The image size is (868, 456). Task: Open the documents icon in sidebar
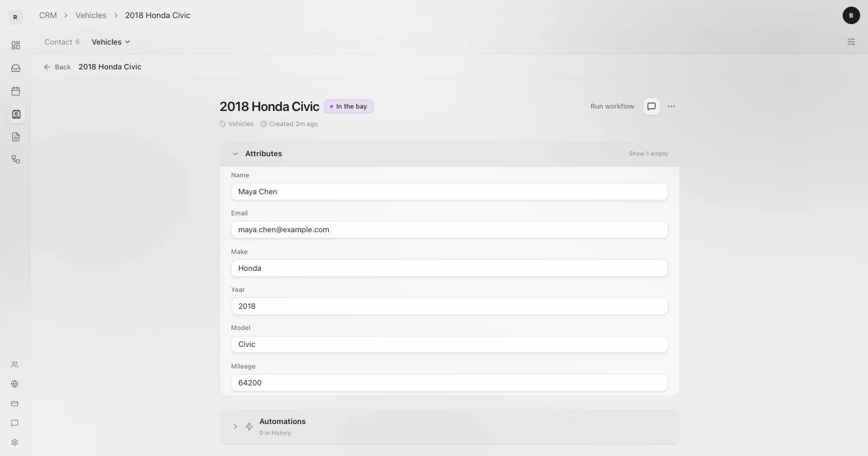tap(16, 137)
